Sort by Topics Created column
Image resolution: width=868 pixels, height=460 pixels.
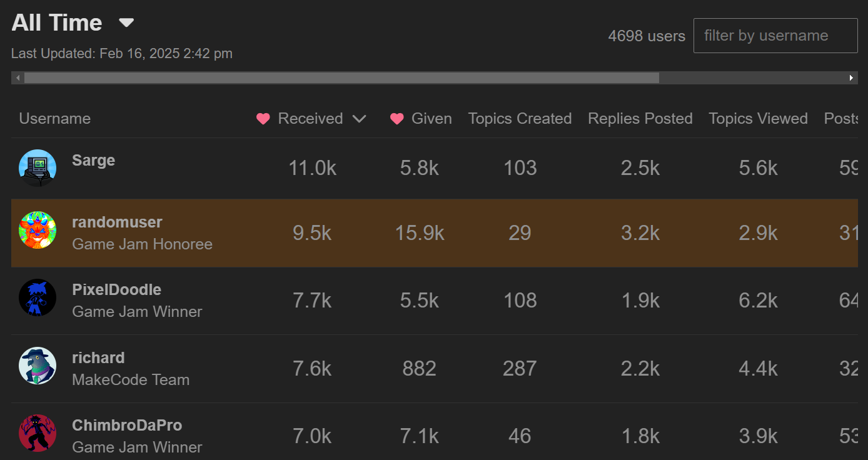[520, 119]
